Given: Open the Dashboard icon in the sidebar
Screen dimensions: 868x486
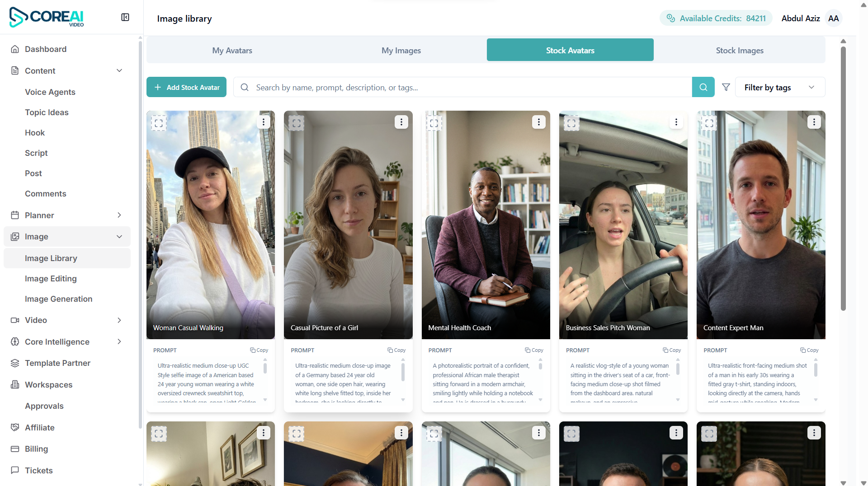Looking at the screenshot, I should (x=15, y=49).
